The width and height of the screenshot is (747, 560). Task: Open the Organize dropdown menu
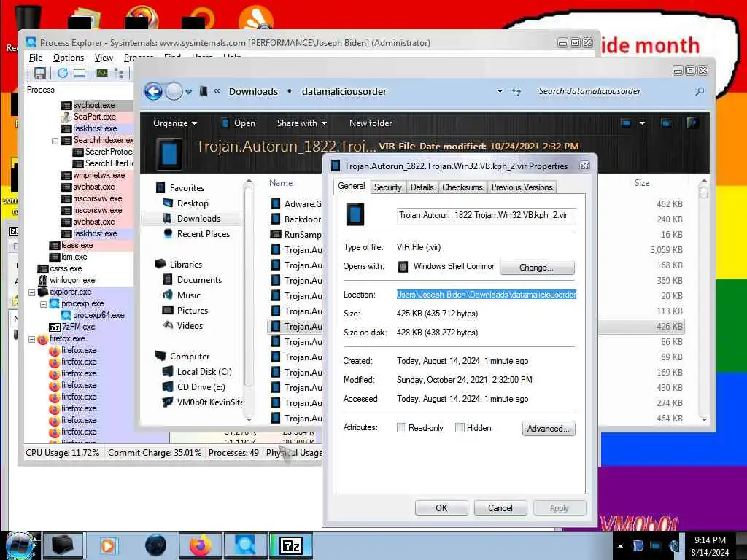pos(175,122)
